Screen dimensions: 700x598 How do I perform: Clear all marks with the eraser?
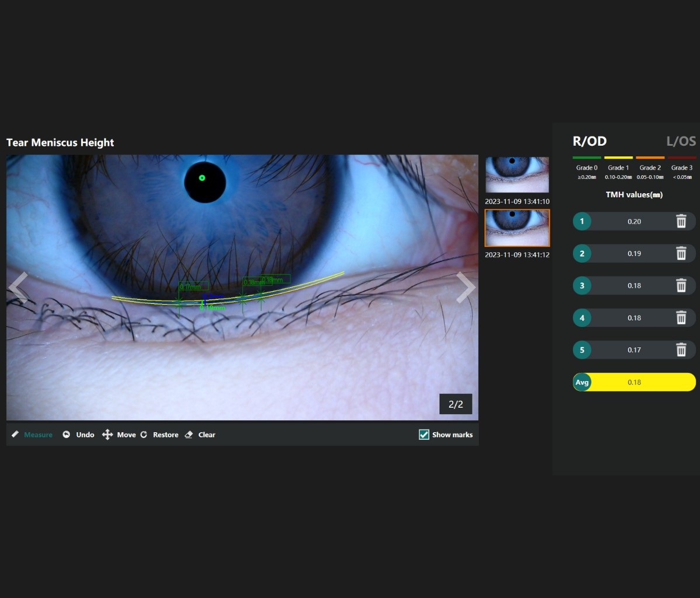[x=200, y=435]
